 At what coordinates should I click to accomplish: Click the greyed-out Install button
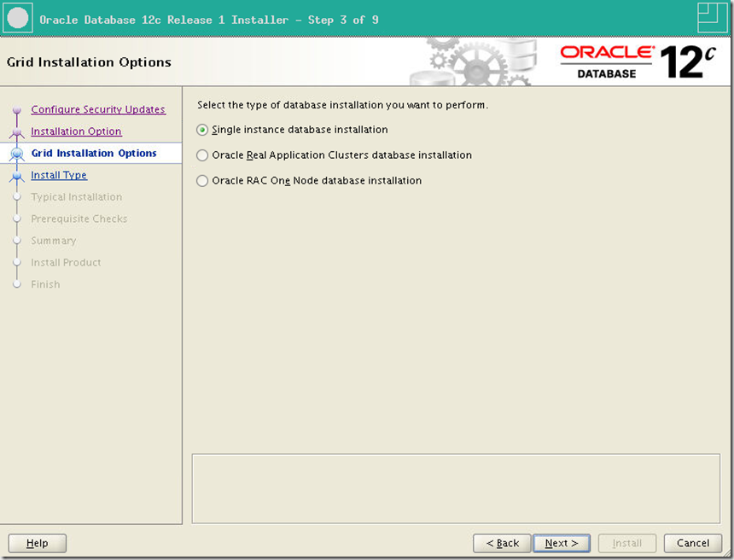click(627, 543)
